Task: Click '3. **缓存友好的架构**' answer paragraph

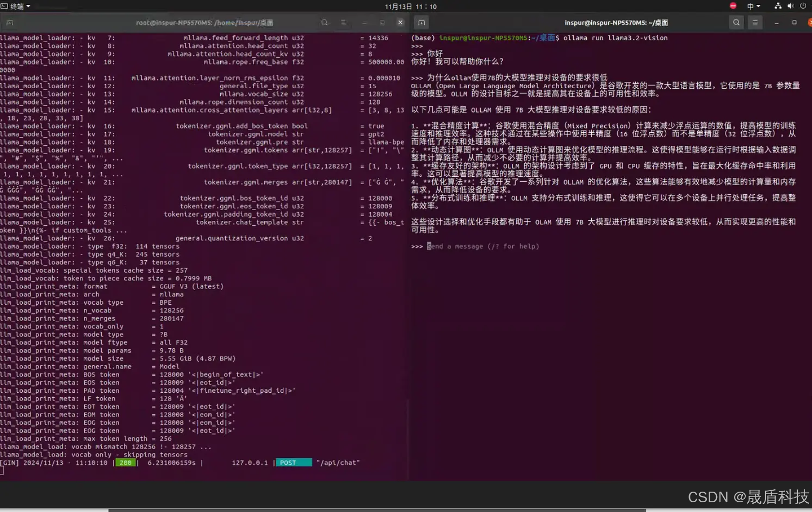Action: click(x=603, y=170)
